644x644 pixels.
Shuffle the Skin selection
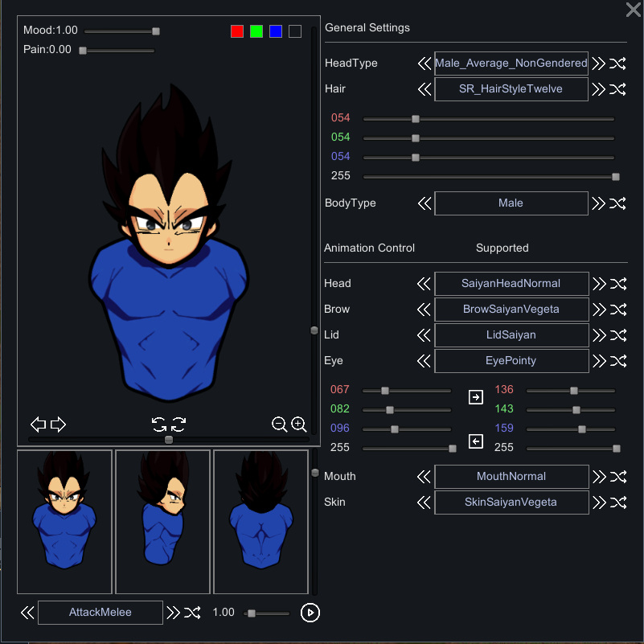(x=618, y=502)
